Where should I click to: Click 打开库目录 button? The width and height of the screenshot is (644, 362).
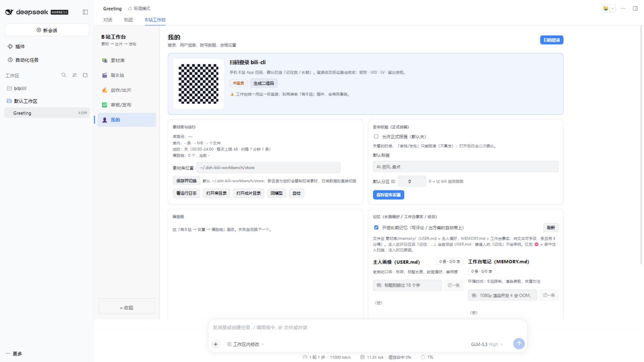click(x=216, y=193)
